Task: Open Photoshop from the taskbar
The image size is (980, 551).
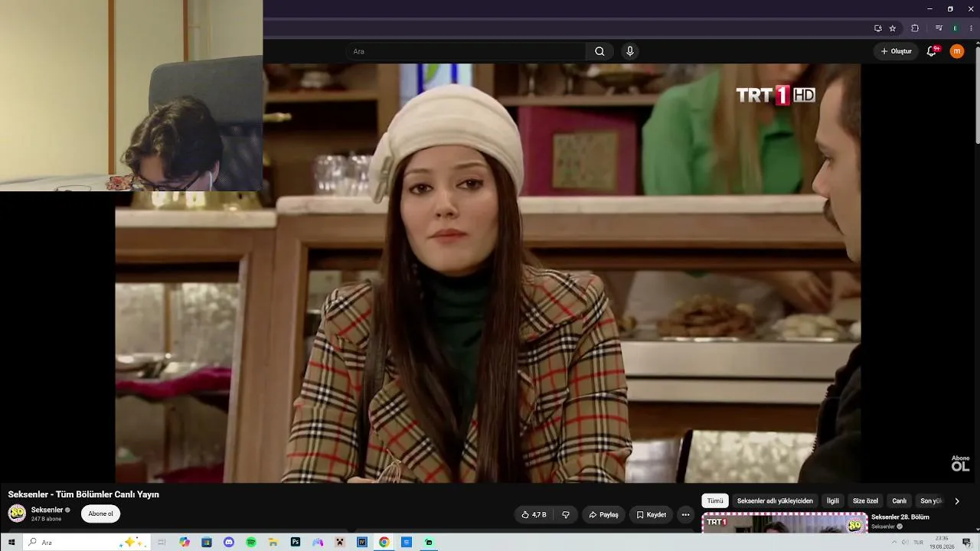Action: point(296,543)
